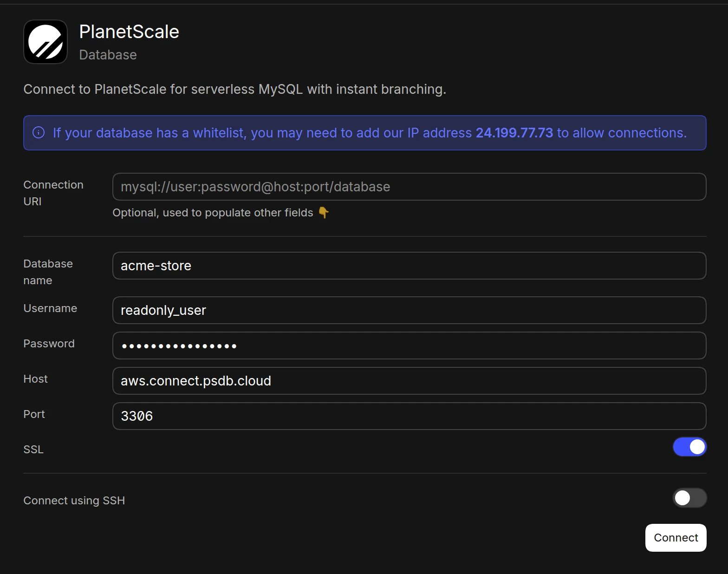
Task: Focus the Connection URI input field
Action: (x=409, y=187)
